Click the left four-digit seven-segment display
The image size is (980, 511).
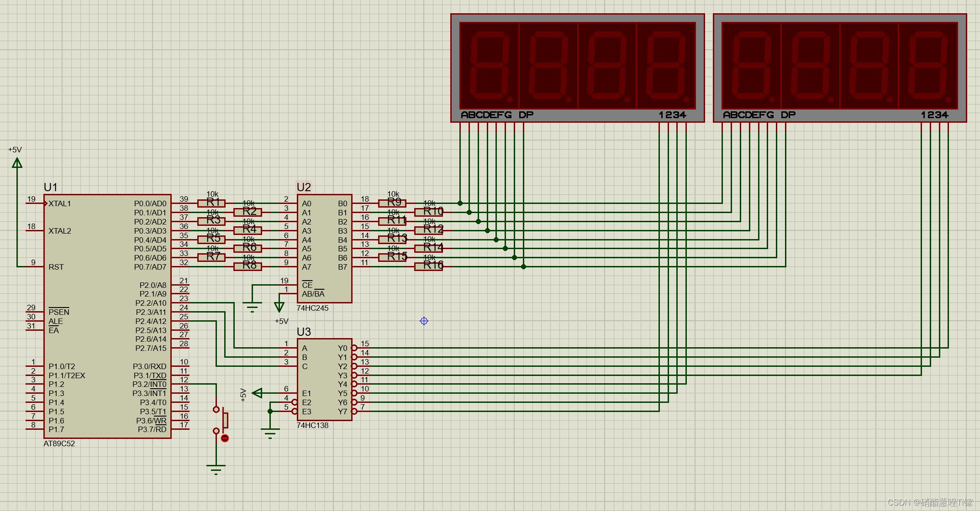pos(577,68)
